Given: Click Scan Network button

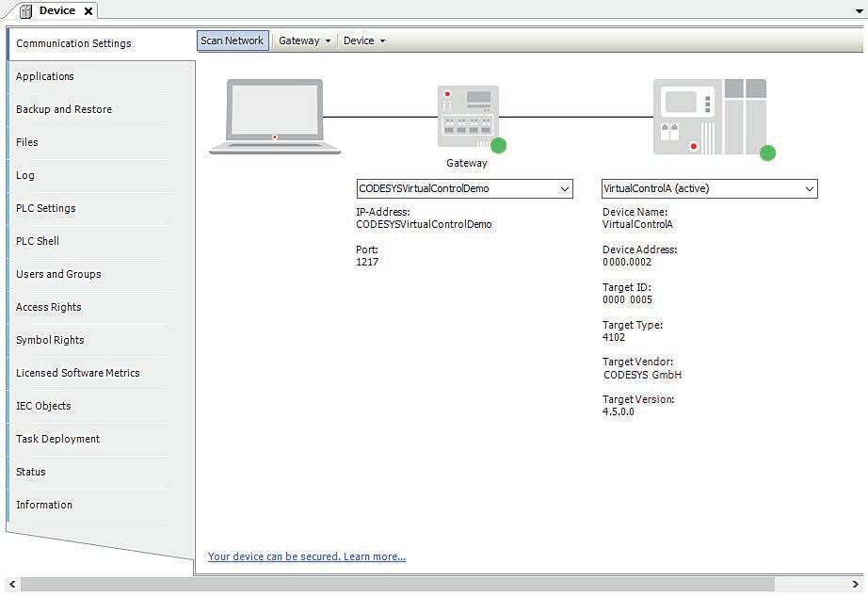Looking at the screenshot, I should pyautogui.click(x=233, y=40).
